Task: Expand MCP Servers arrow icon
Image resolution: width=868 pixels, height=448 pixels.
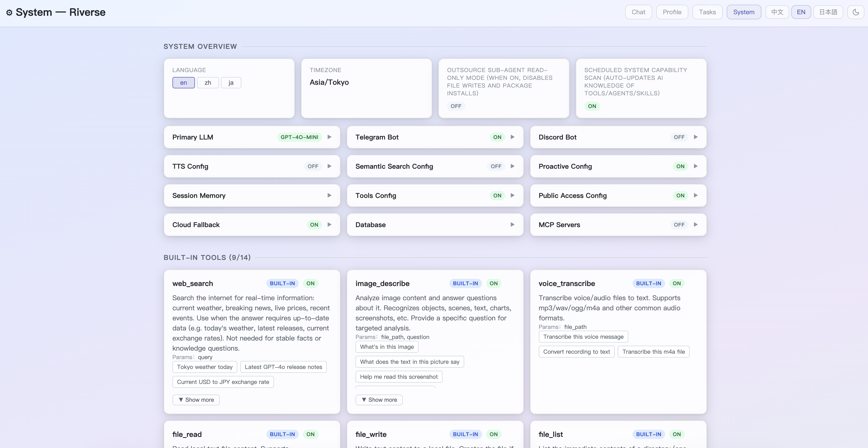Action: [696, 225]
